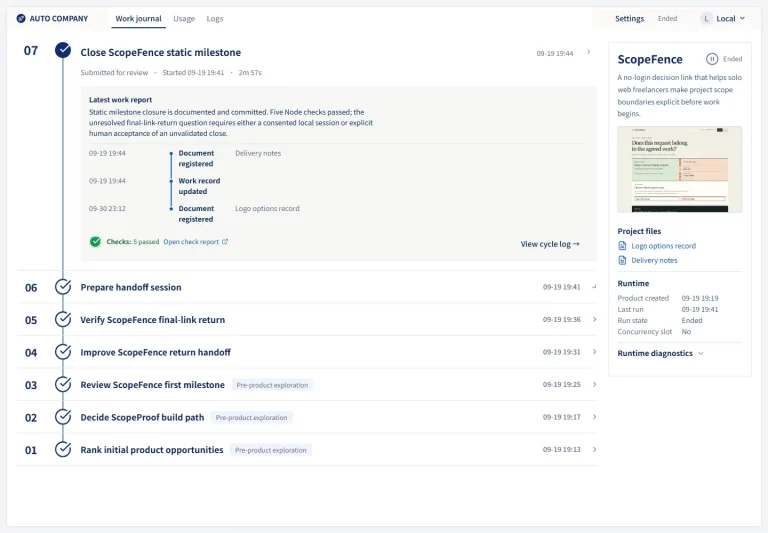This screenshot has height=533, width=768.
Task: Click the Decide ScopeProof build path title
Action: click(142, 417)
